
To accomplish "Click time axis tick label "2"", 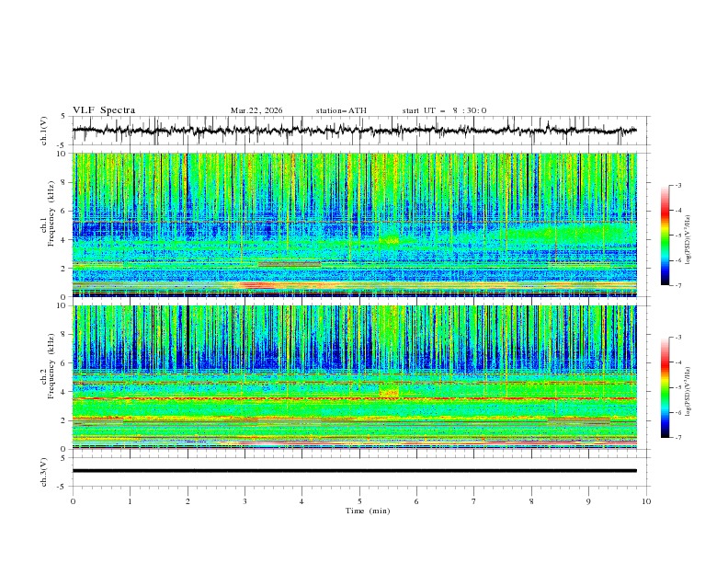I will pos(188,501).
